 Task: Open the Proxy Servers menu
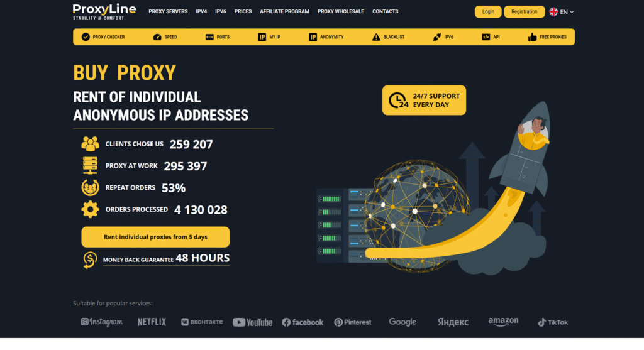coord(168,11)
